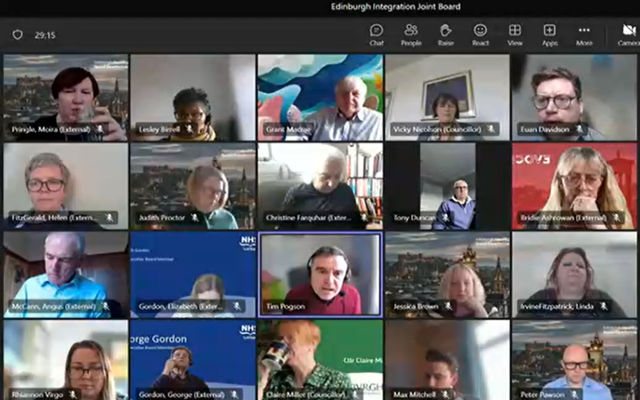Click muted mic icon beside Pringle, Moira
Screen dimensions: 640x400
click(x=100, y=129)
